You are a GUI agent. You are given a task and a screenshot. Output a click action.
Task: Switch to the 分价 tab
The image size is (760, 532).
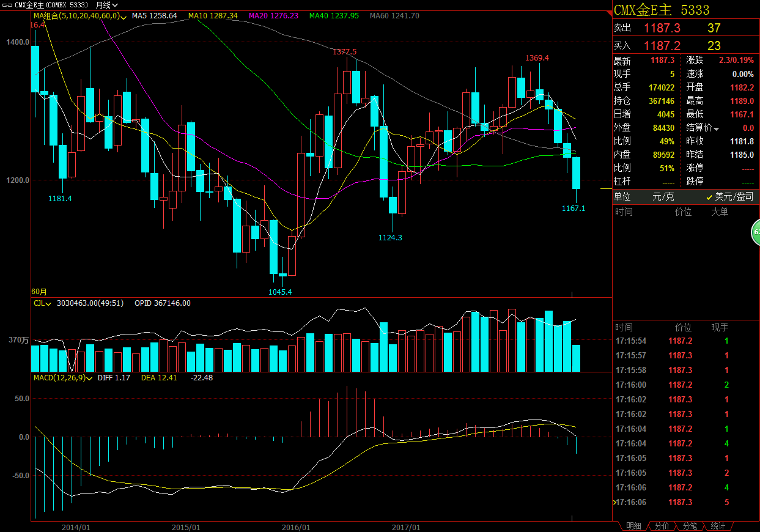click(661, 526)
